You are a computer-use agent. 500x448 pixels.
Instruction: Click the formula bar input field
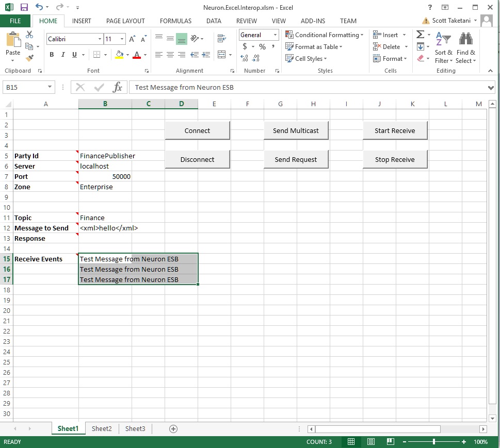(308, 87)
